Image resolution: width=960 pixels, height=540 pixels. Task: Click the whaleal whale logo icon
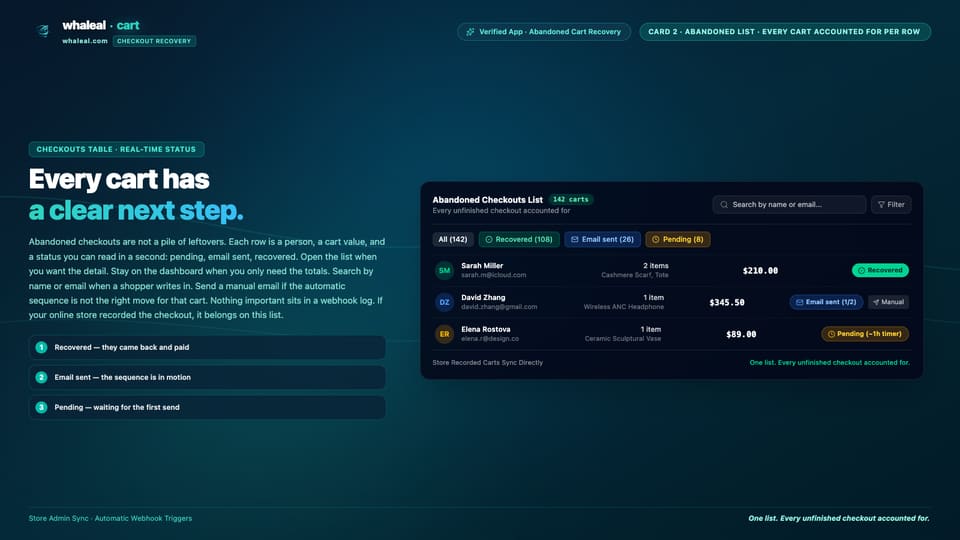click(x=42, y=31)
